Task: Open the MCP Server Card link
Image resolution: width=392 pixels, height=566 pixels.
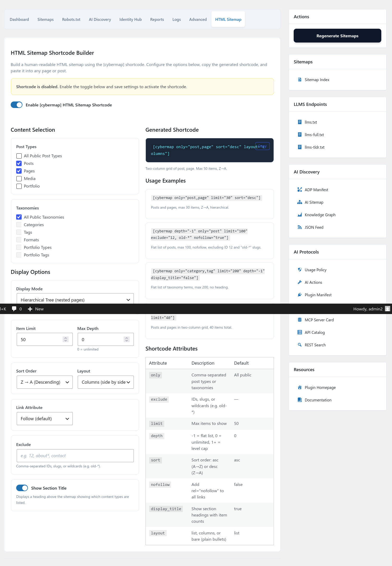Action: (x=319, y=320)
